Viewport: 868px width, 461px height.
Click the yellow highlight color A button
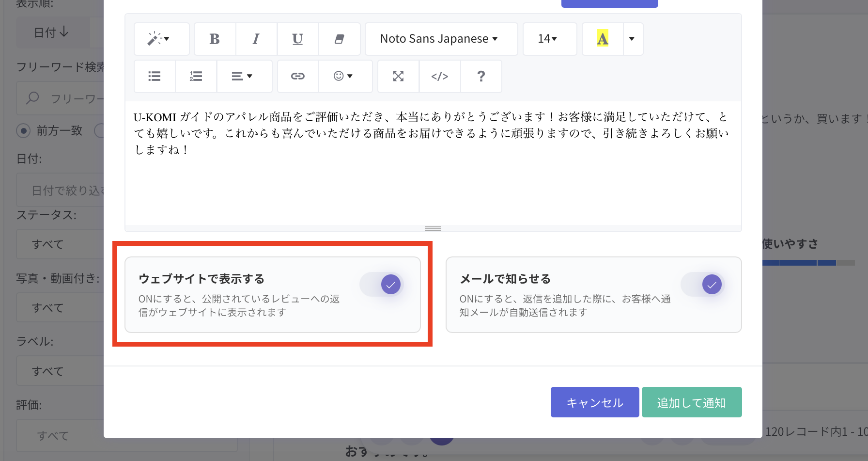click(x=603, y=39)
